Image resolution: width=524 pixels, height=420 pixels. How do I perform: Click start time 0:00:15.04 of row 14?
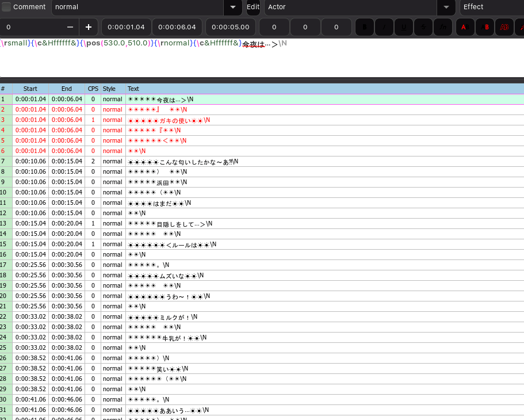pyautogui.click(x=30, y=234)
